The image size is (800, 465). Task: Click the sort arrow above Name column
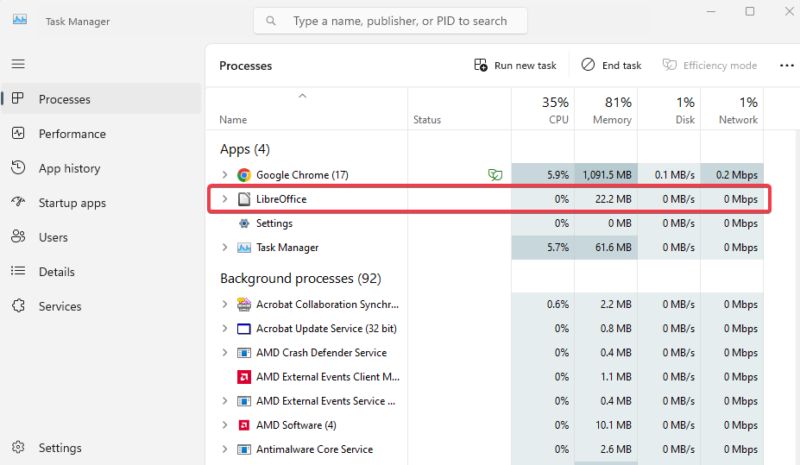pyautogui.click(x=303, y=96)
